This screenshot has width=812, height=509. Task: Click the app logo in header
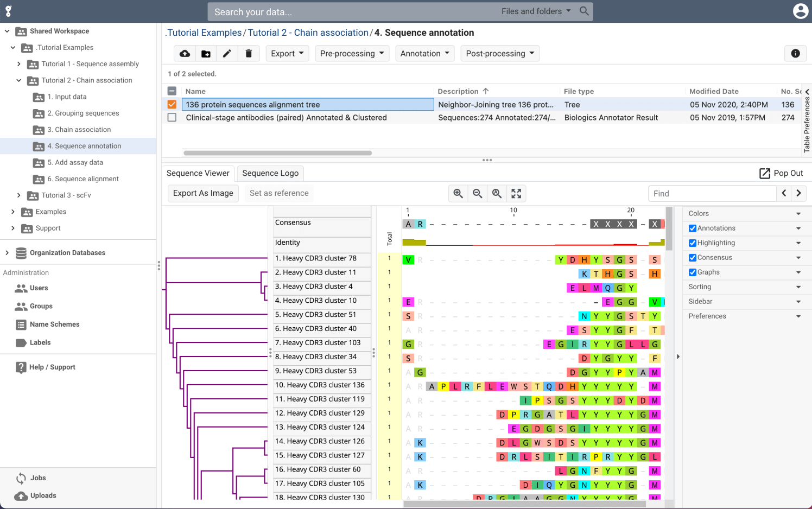8,11
